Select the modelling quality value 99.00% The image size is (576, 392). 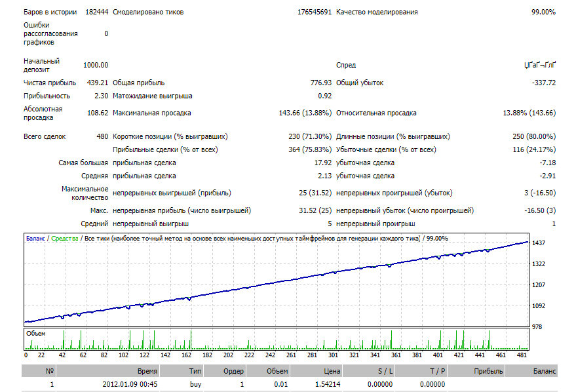pos(543,12)
